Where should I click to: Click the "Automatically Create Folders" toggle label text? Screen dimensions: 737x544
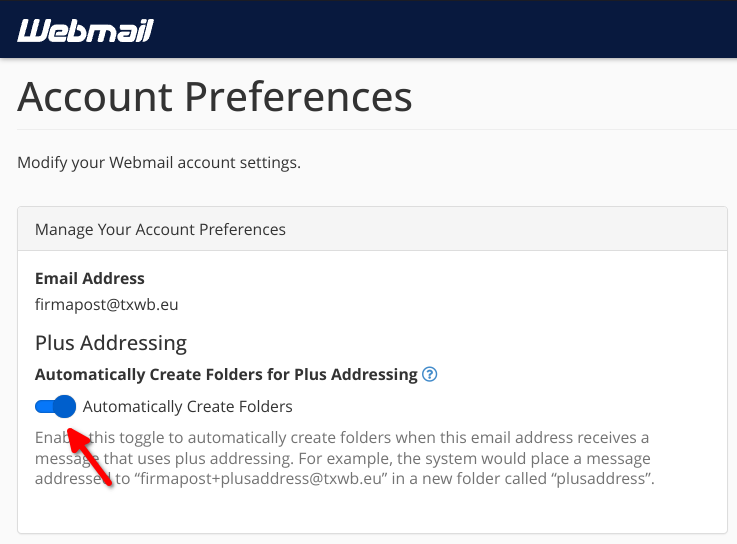point(188,407)
